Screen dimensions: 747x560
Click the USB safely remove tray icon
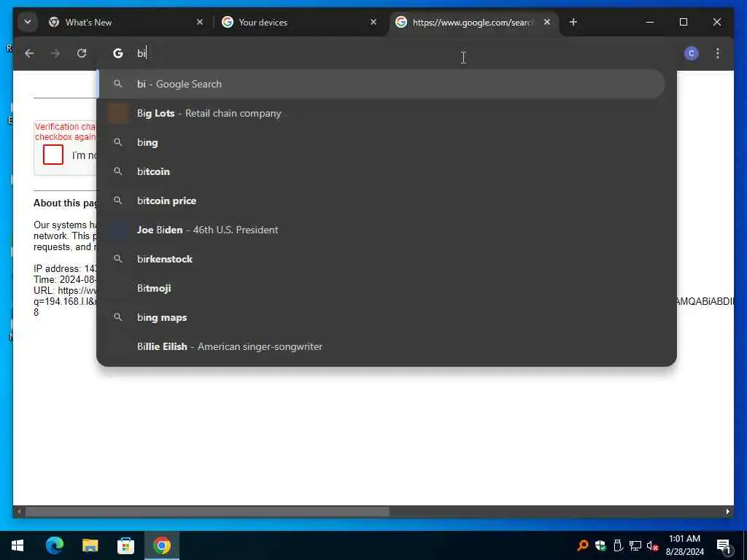pyautogui.click(x=618, y=545)
